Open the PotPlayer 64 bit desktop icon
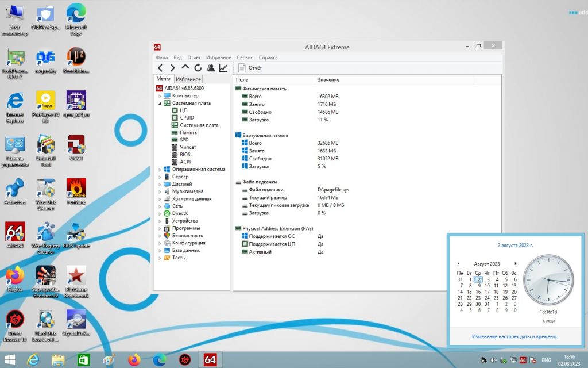The image size is (588, 368). tap(46, 107)
